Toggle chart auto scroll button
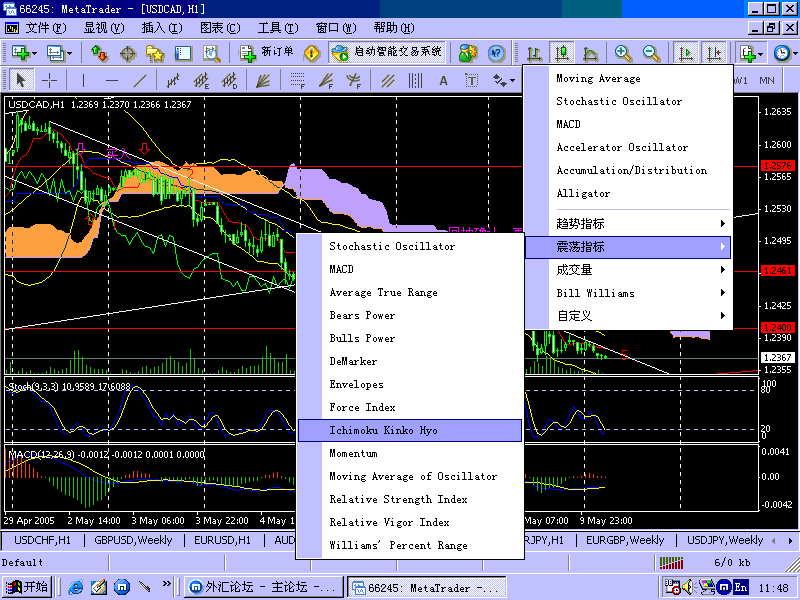The image size is (800, 600). pyautogui.click(x=686, y=53)
